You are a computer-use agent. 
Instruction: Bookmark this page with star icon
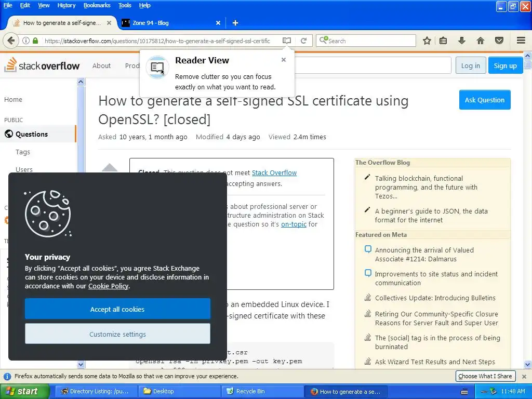427,41
